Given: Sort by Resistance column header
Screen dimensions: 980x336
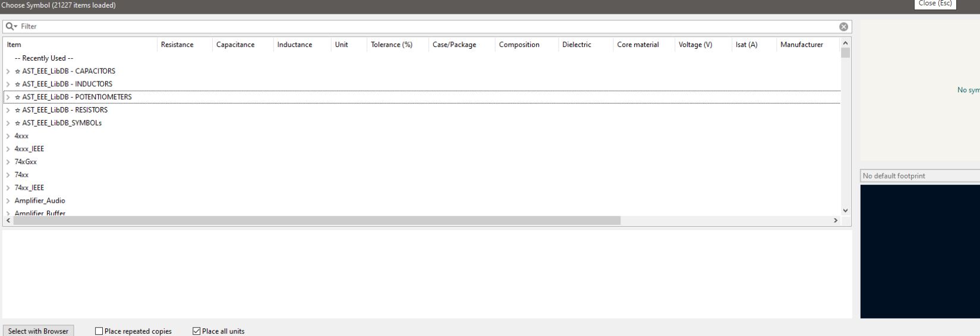Looking at the screenshot, I should click(177, 45).
